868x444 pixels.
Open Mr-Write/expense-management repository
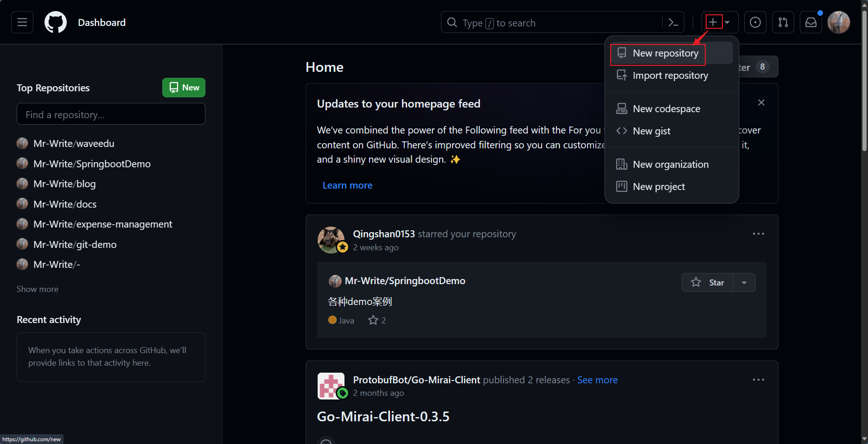point(102,224)
